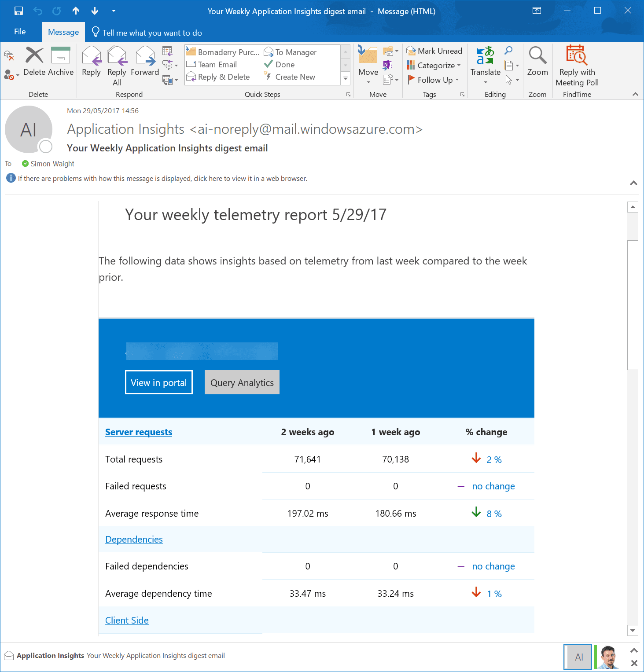Click the 2 % change link for Total requests

pyautogui.click(x=494, y=460)
